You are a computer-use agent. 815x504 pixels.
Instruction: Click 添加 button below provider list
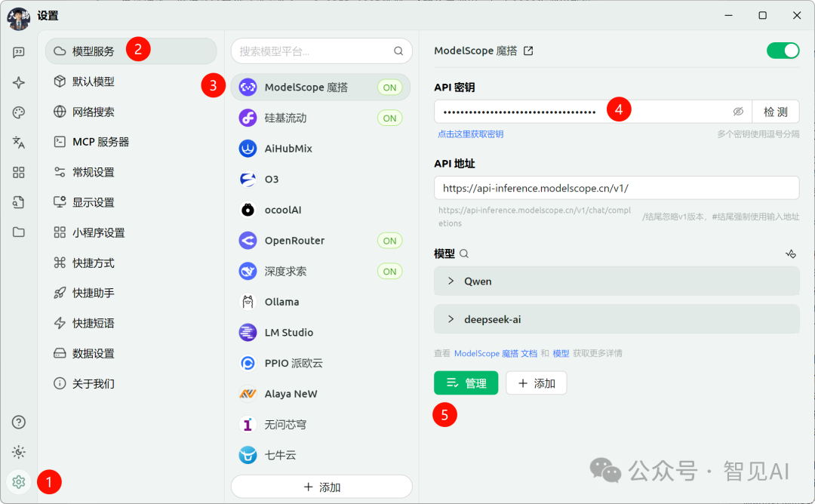[x=321, y=487]
